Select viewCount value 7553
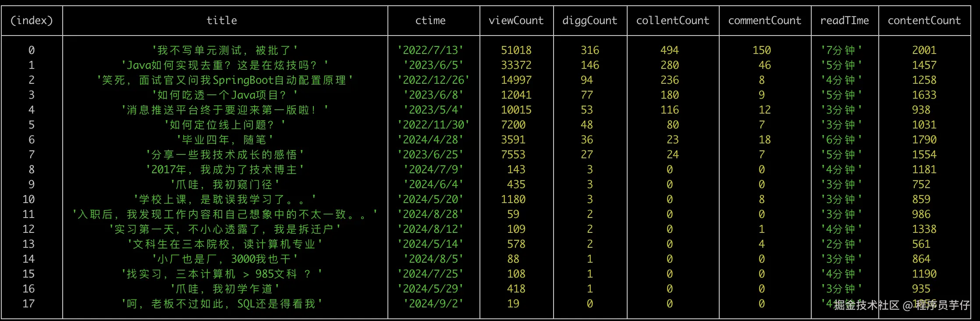This screenshot has height=321, width=980. (x=513, y=155)
